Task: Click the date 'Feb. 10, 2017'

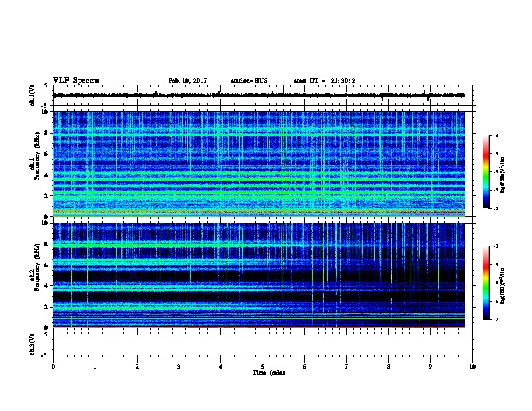Action: click(187, 81)
